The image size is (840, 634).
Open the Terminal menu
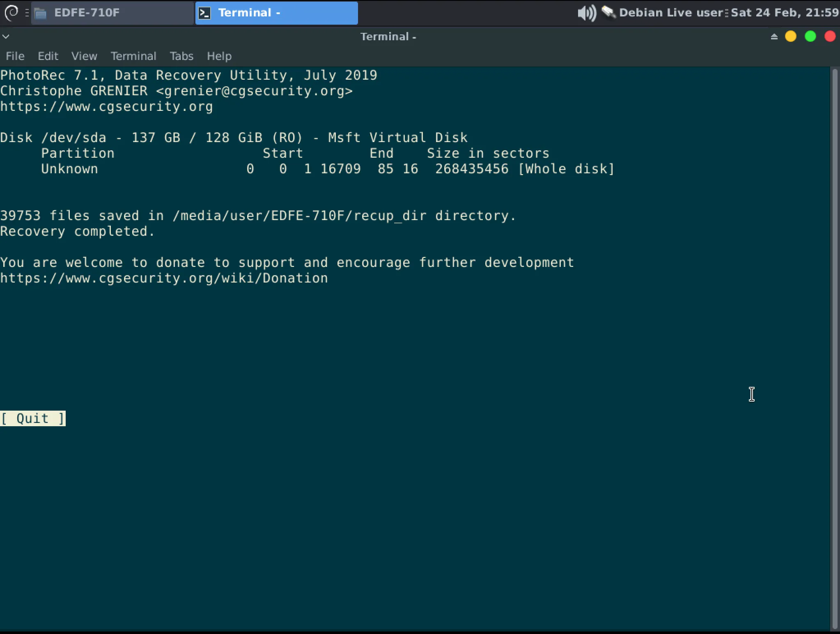(x=133, y=56)
